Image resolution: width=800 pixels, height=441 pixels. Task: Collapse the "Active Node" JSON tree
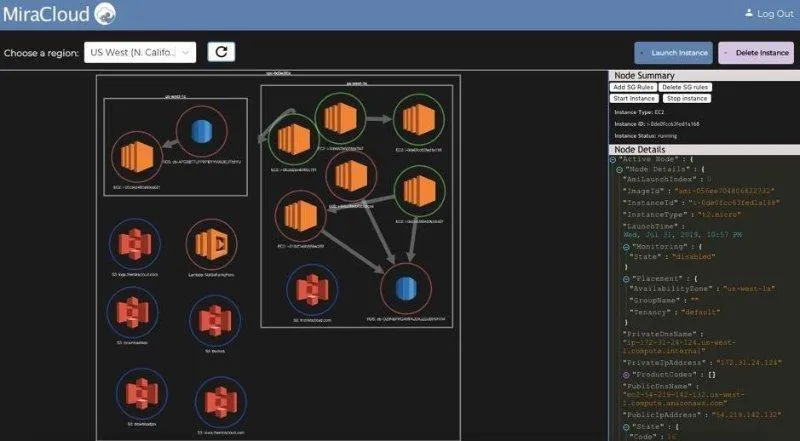614,159
